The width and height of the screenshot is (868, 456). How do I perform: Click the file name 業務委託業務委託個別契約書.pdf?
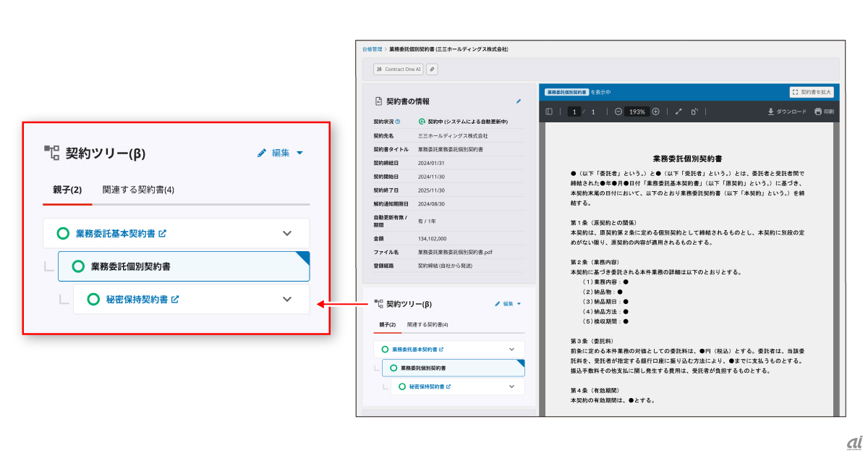[455, 252]
